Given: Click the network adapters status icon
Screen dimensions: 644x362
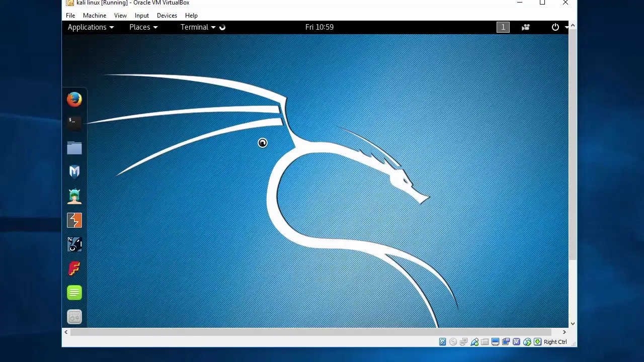Looking at the screenshot, I should 464,342.
